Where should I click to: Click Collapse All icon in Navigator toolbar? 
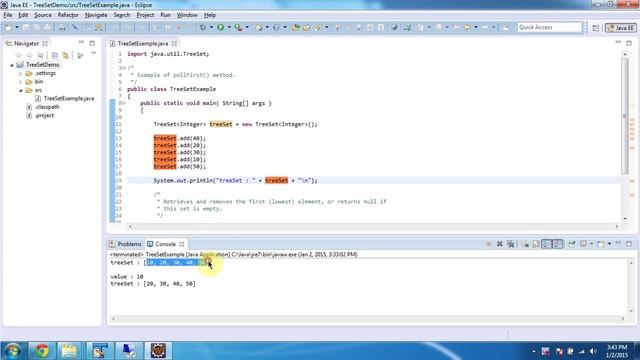click(x=55, y=55)
